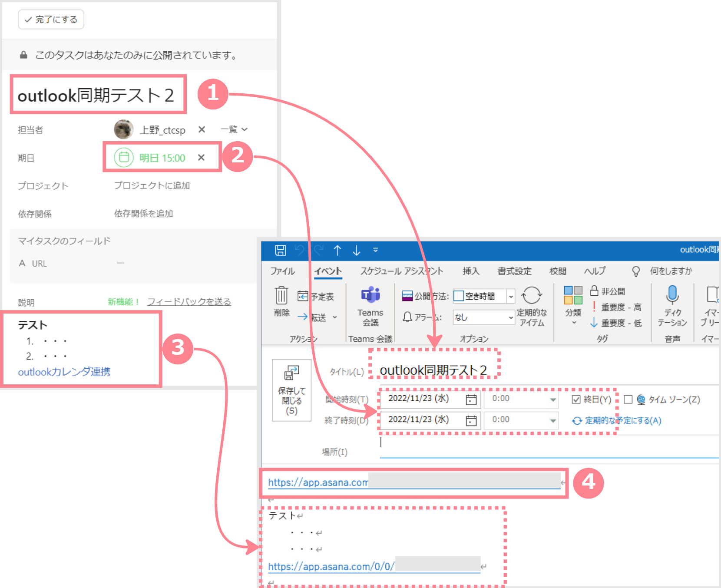Click the Teams 会議 icon
Image resolution: width=721 pixels, height=588 pixels.
tap(370, 295)
